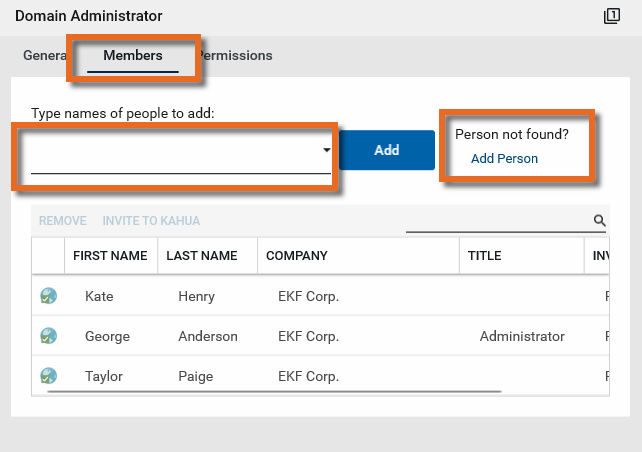Screen dimensions: 642x452
Task: Click the globe status icon beside Kate Henry
Action: click(48, 296)
